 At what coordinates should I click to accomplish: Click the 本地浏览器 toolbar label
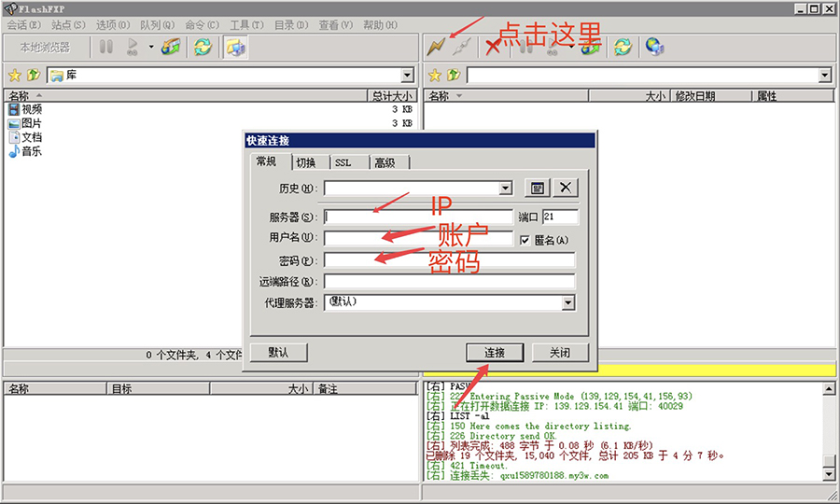pyautogui.click(x=45, y=47)
